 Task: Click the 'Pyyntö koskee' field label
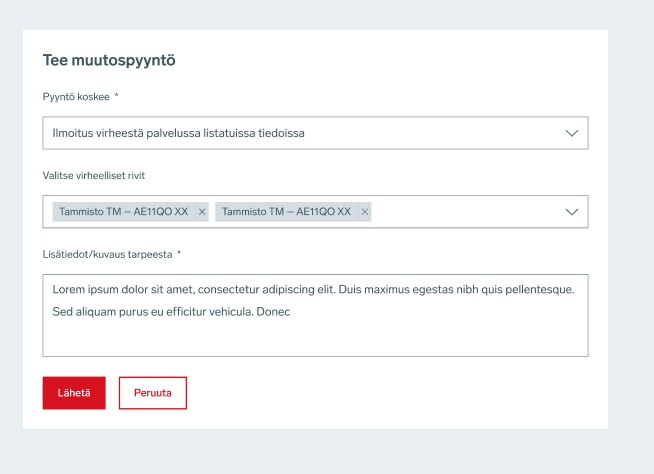pos(76,97)
